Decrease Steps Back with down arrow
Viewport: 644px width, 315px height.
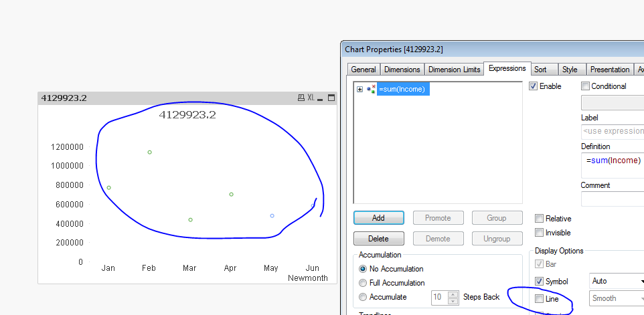pos(453,301)
